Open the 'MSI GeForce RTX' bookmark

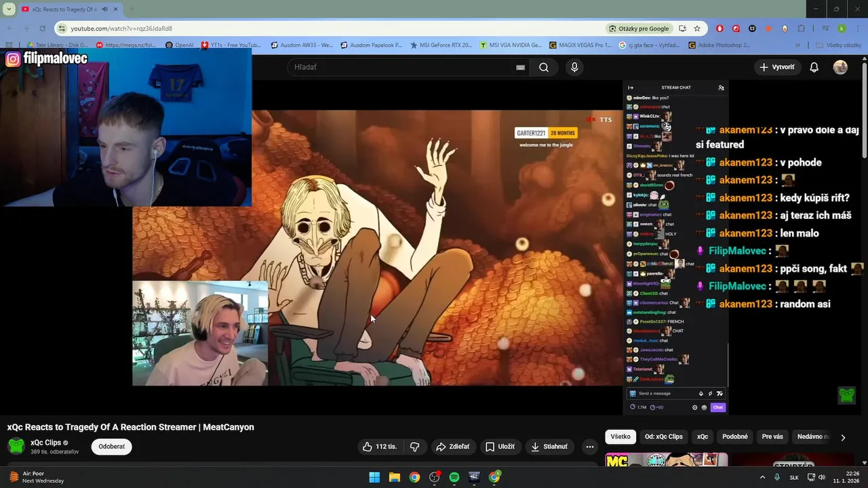point(441,45)
